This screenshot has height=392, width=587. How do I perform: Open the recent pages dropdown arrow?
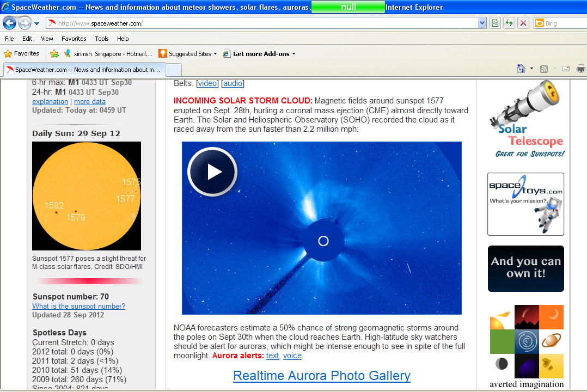point(36,23)
